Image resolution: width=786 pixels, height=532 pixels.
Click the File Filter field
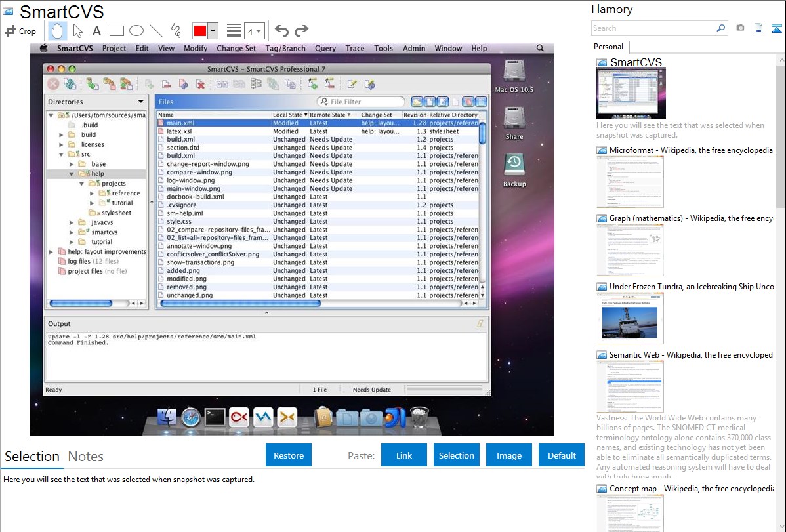point(361,102)
